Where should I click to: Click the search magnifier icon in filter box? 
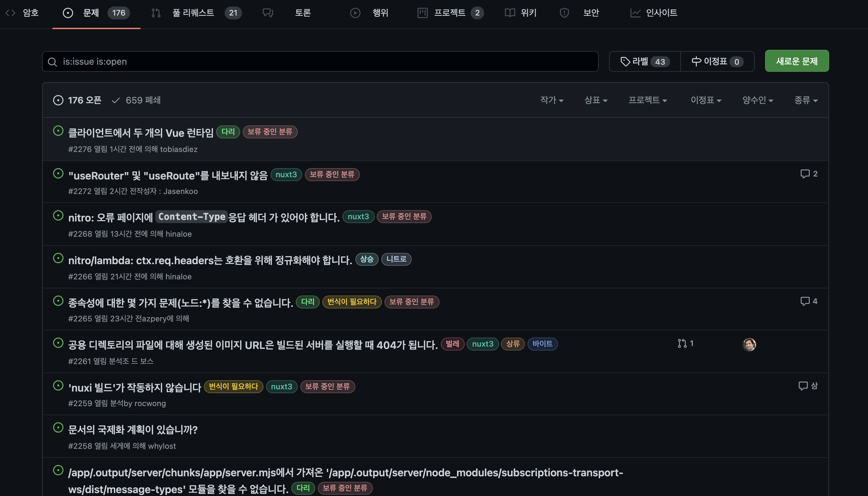click(x=52, y=62)
